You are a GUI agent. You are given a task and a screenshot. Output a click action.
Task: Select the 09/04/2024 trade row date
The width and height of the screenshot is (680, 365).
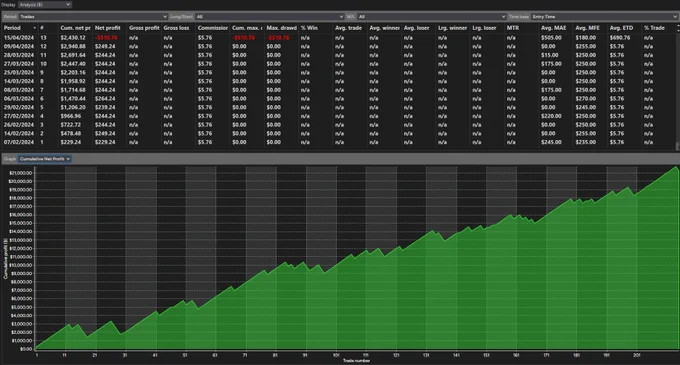pos(19,46)
